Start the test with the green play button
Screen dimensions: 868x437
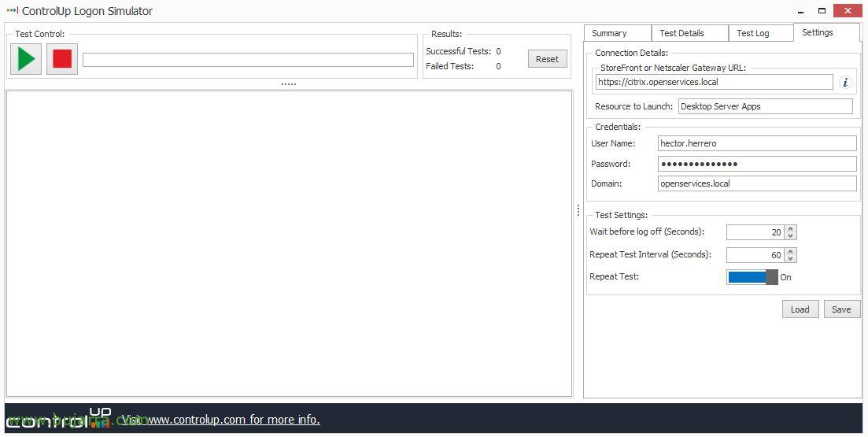pos(26,59)
